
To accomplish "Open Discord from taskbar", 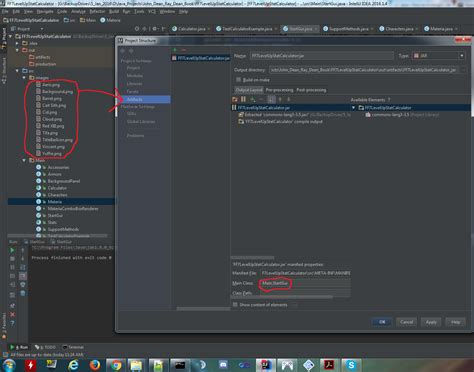I will point(223,365).
